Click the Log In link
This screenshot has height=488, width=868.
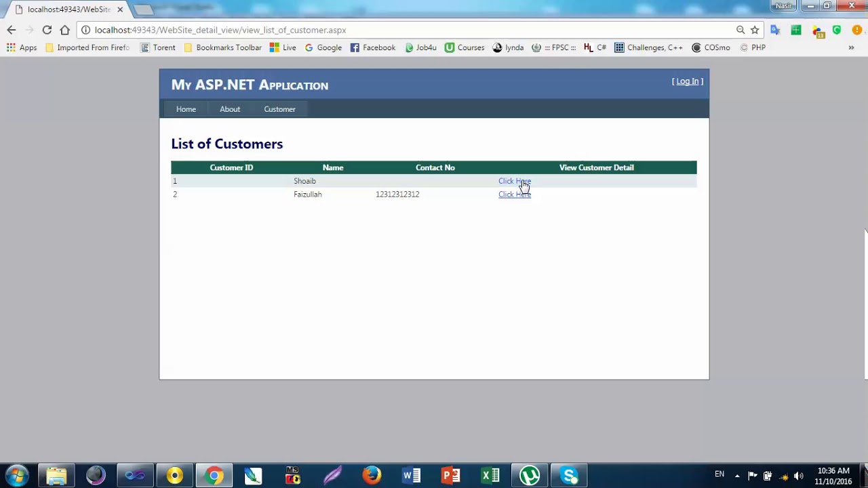(687, 81)
